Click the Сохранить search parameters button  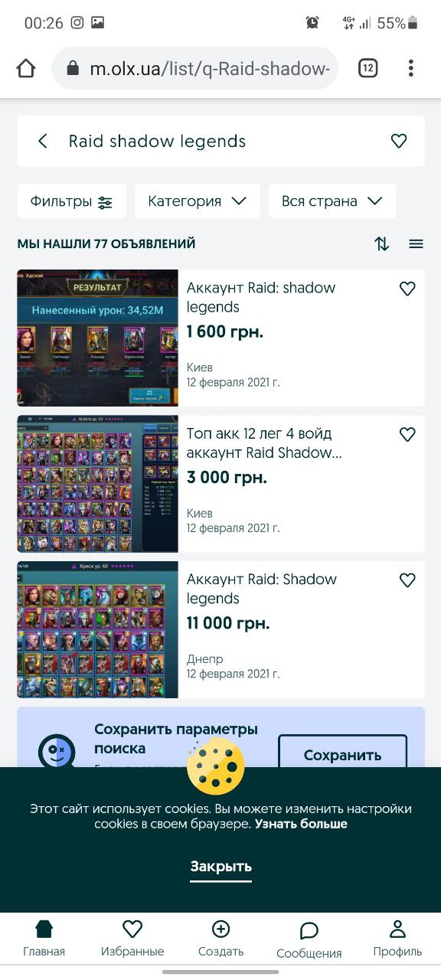pos(342,755)
